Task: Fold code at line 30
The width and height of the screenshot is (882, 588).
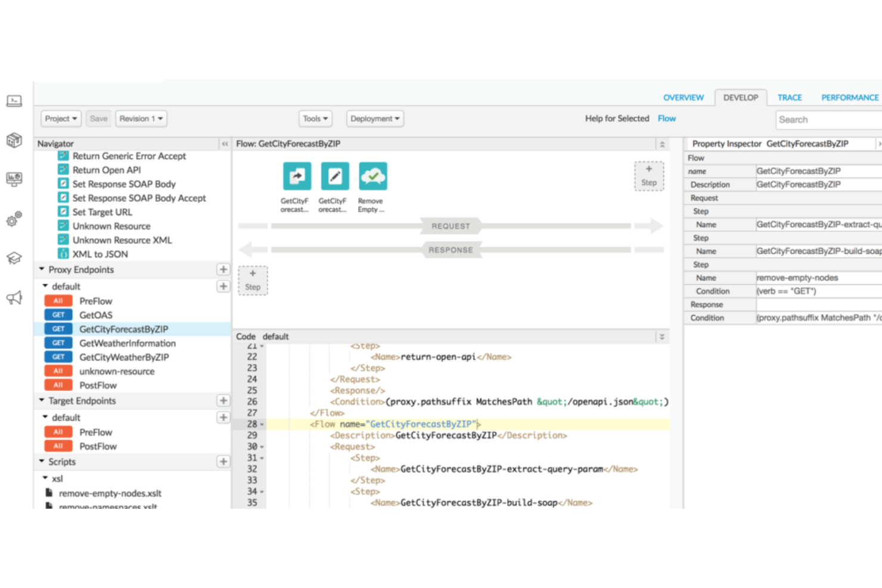Action: tap(262, 447)
